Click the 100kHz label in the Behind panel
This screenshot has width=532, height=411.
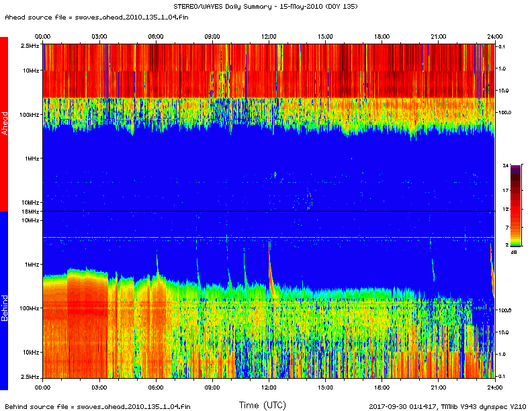30,308
